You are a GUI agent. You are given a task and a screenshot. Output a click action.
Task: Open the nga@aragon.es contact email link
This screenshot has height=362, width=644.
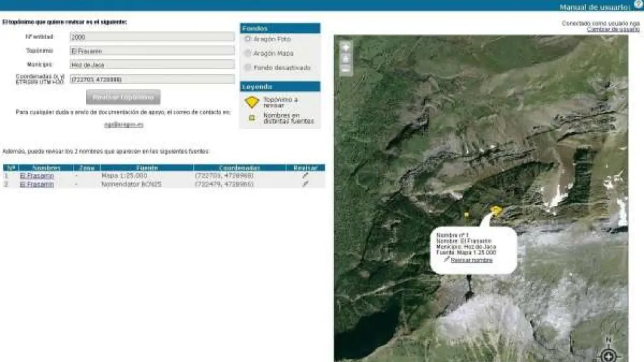[x=124, y=124]
